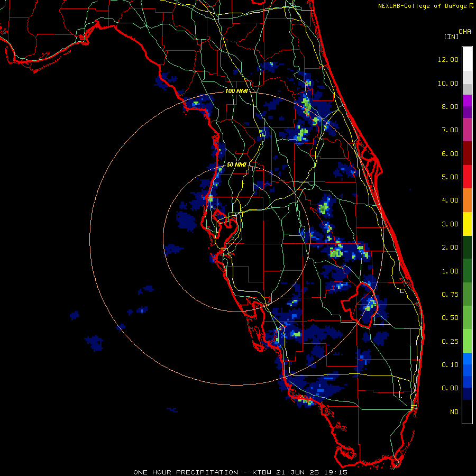The width and height of the screenshot is (476, 476).
Task: Select the ND legend label
Action: 454,412
